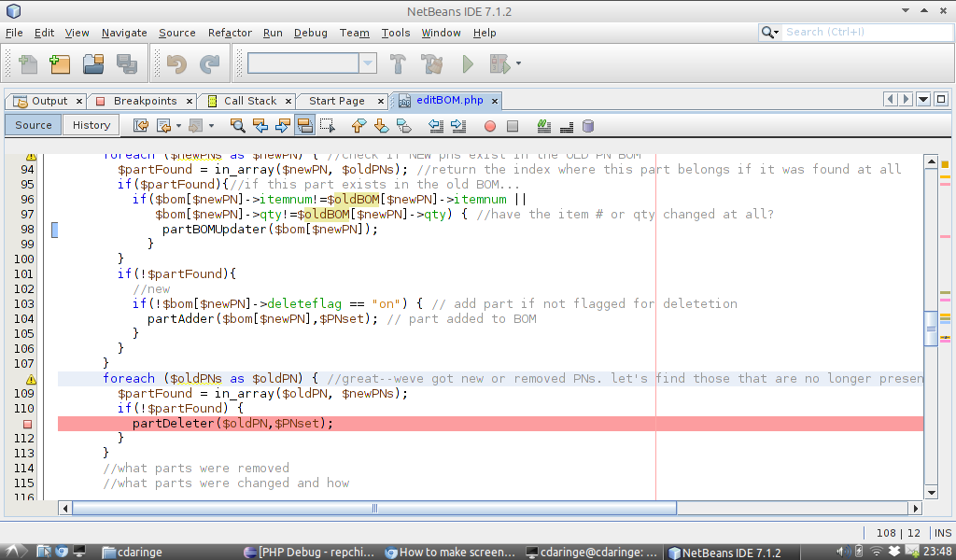Image resolution: width=956 pixels, height=560 pixels.
Task: Click the Shift Line Right icon
Action: tap(457, 125)
